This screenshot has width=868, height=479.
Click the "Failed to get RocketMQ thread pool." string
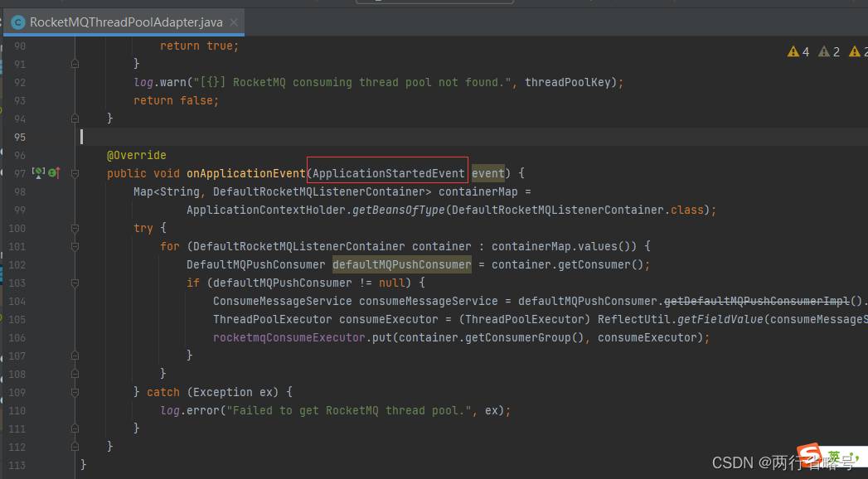pyautogui.click(x=349, y=411)
